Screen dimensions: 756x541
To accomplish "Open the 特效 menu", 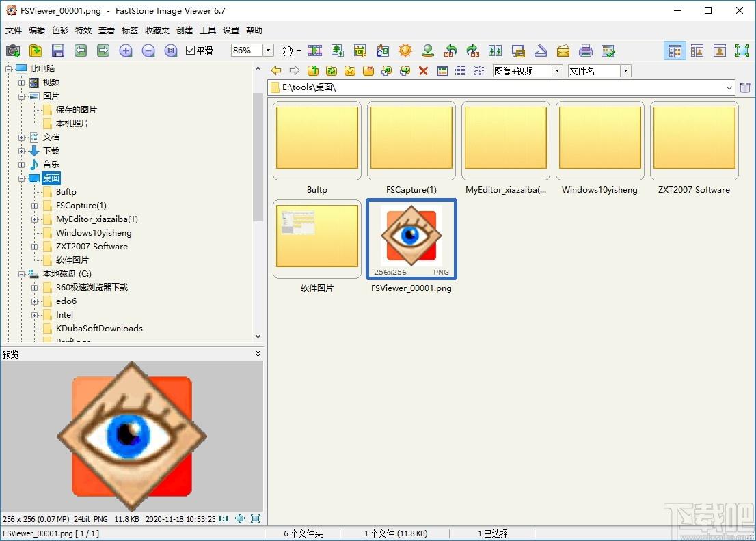I will [83, 30].
